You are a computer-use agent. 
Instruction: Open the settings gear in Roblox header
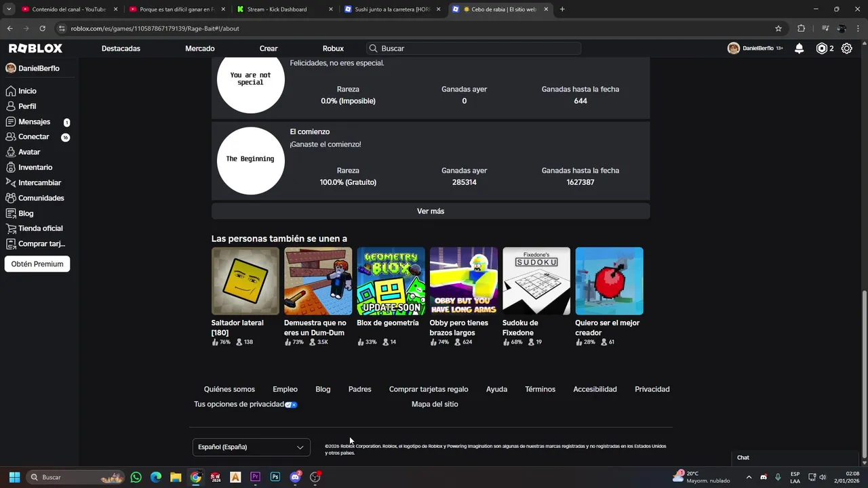click(x=846, y=48)
